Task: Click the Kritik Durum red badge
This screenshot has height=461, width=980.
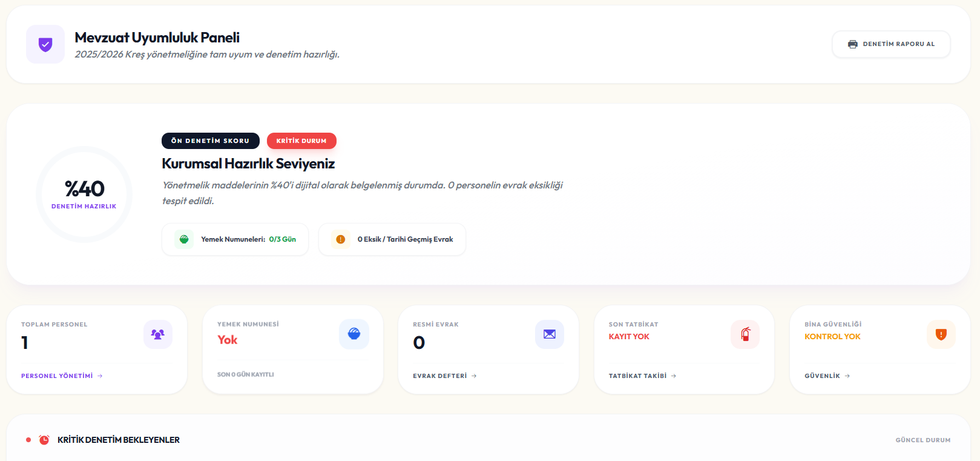Action: tap(301, 141)
